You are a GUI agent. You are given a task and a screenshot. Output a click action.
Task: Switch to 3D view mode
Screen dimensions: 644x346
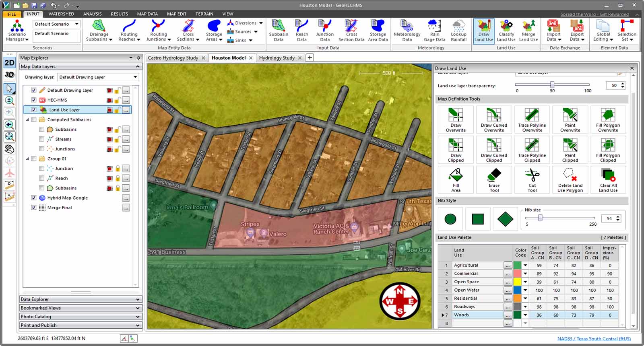pos(9,75)
